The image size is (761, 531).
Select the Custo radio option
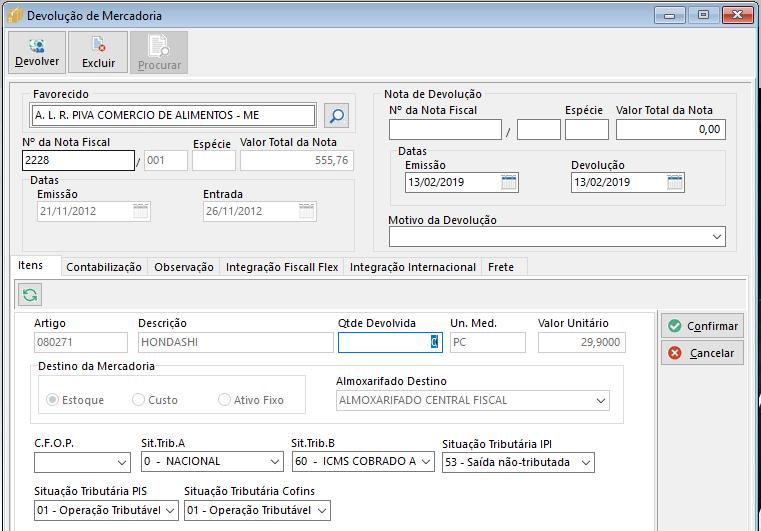[x=138, y=399]
